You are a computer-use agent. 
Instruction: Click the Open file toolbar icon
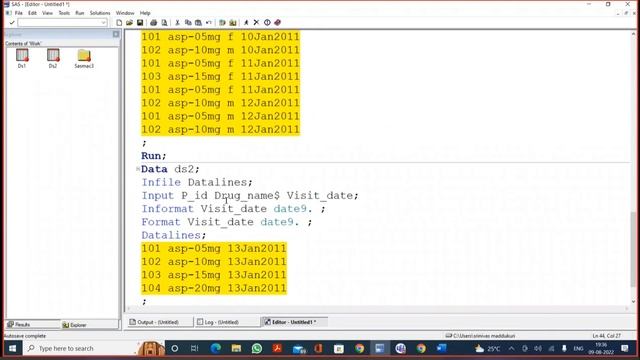click(x=129, y=22)
